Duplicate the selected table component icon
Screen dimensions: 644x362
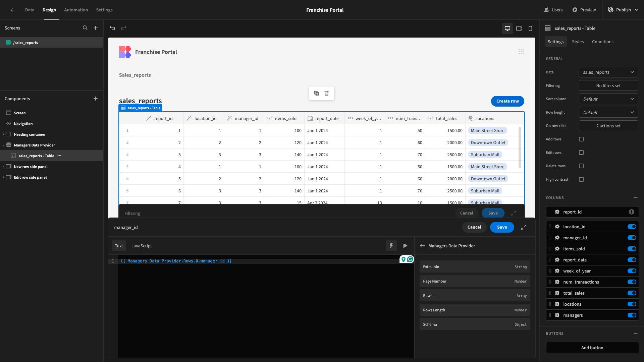coord(317,93)
